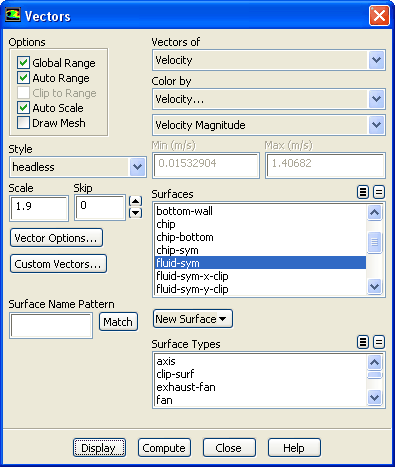The image size is (395, 467).
Task: Click the Compute button
Action: click(x=164, y=448)
